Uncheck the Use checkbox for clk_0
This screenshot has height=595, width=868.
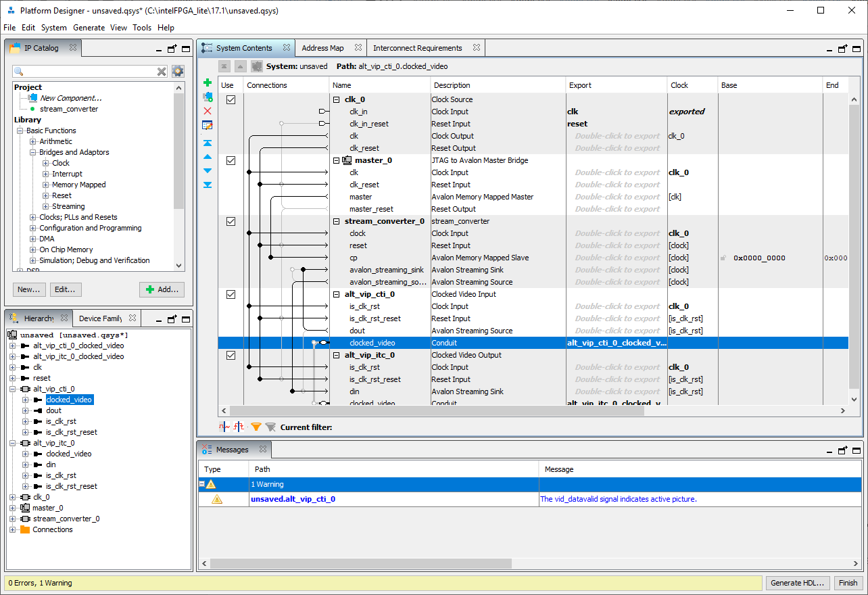point(231,99)
